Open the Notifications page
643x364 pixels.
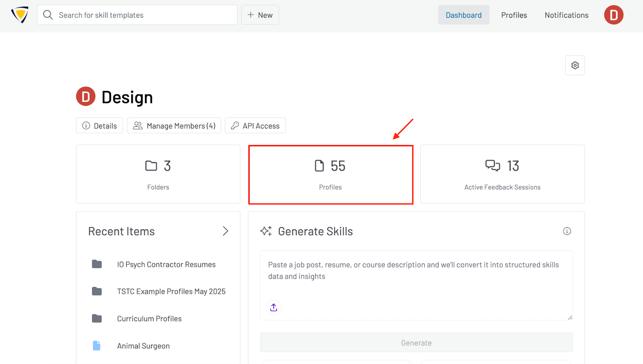point(566,15)
